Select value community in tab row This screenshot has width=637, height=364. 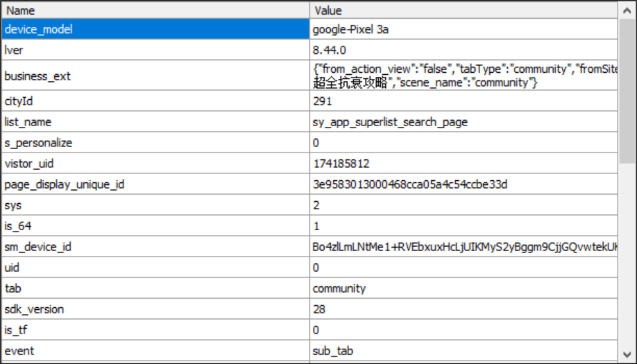tap(464, 288)
